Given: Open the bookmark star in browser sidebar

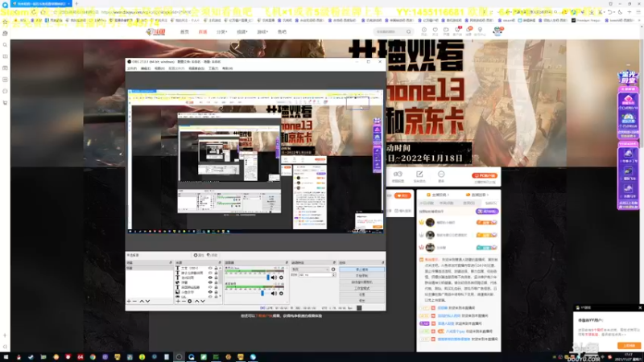Looking at the screenshot, I should (x=5, y=22).
